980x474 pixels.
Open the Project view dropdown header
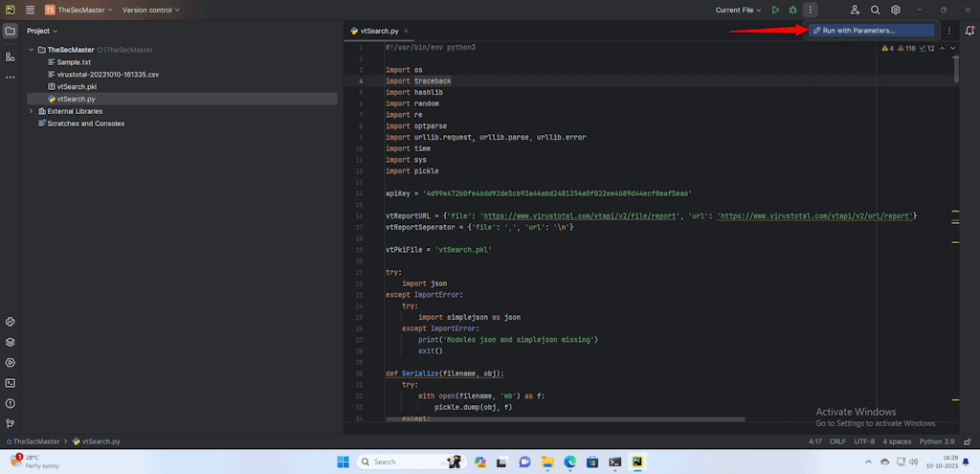[x=42, y=31]
